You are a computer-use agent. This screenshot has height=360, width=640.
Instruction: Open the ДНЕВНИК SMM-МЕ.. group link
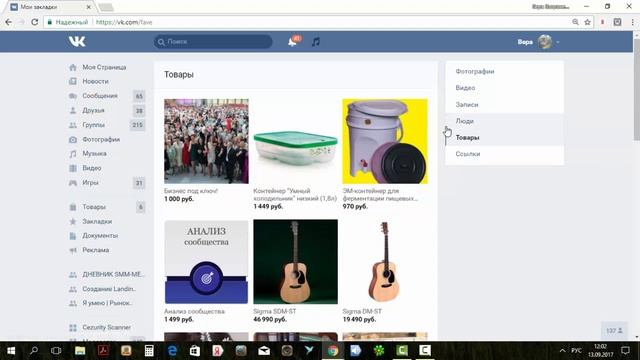click(x=113, y=274)
